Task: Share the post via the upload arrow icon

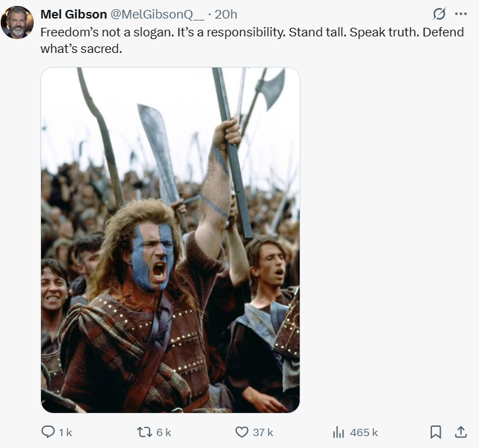Action: [460, 431]
